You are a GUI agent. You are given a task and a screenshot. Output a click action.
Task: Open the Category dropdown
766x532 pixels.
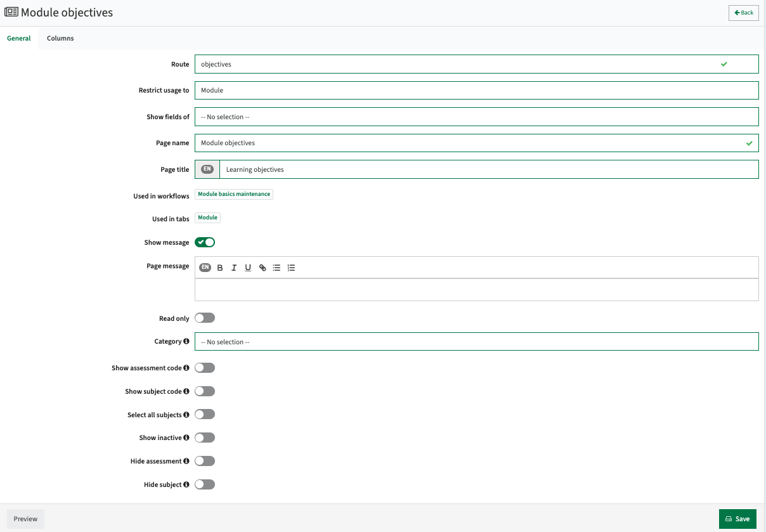[x=476, y=342]
